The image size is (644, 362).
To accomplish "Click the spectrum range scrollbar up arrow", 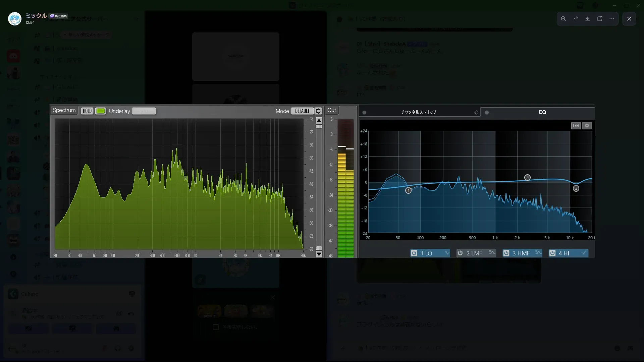I will coord(319,121).
